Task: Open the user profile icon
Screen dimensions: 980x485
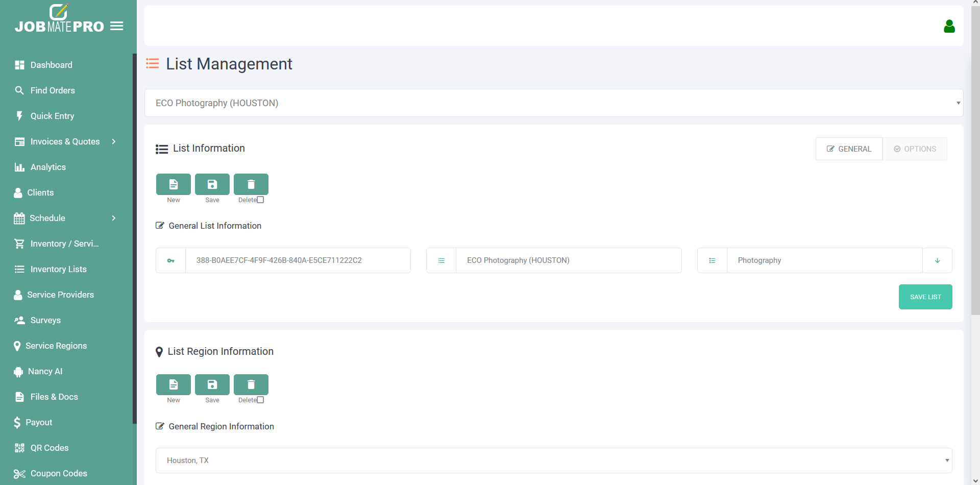Action: (x=949, y=27)
